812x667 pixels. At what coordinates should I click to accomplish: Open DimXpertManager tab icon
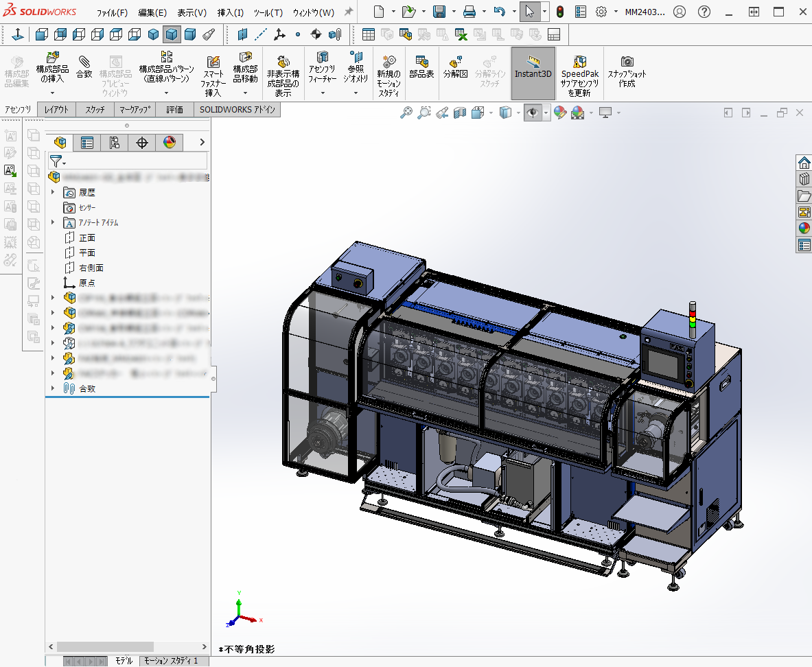click(142, 143)
